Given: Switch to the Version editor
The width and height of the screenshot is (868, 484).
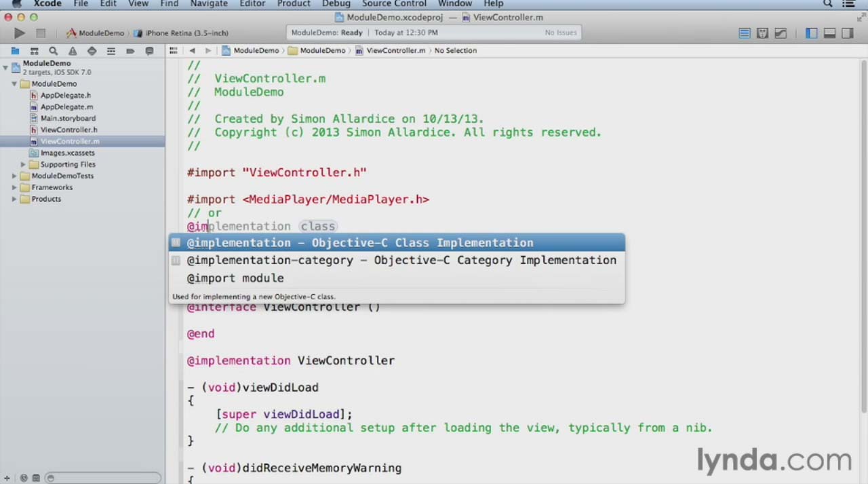Looking at the screenshot, I should click(x=781, y=33).
